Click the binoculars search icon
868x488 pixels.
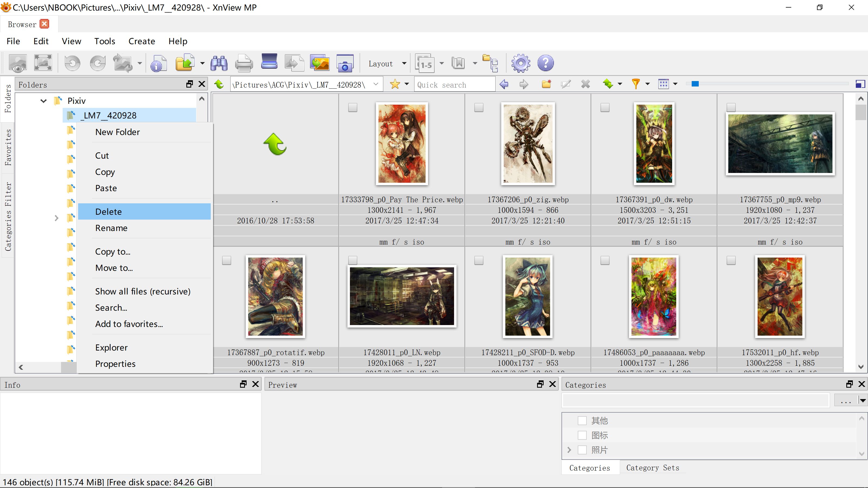click(x=219, y=63)
